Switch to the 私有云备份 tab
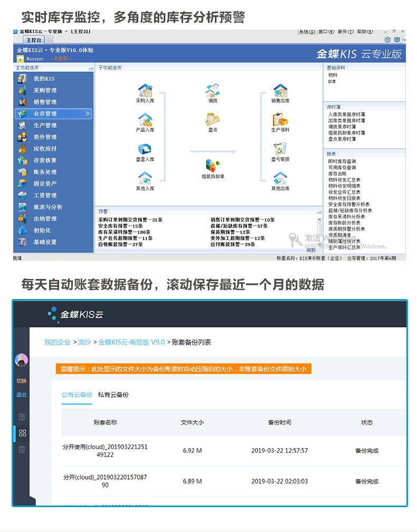Screen dimensions: 417x532 coord(113,395)
